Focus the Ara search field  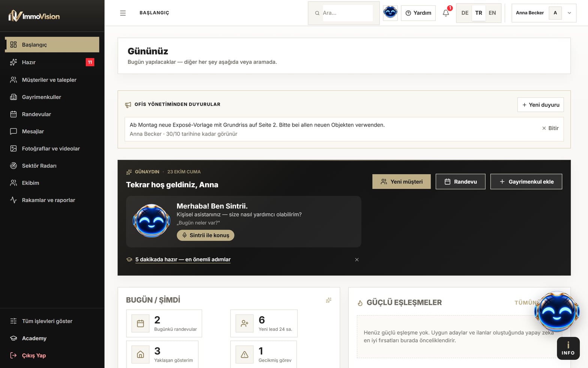[x=347, y=13]
